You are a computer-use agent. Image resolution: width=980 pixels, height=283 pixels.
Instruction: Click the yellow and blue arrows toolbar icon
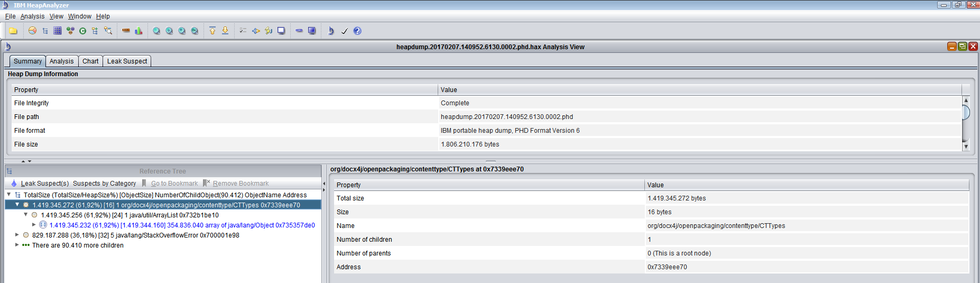(269, 31)
